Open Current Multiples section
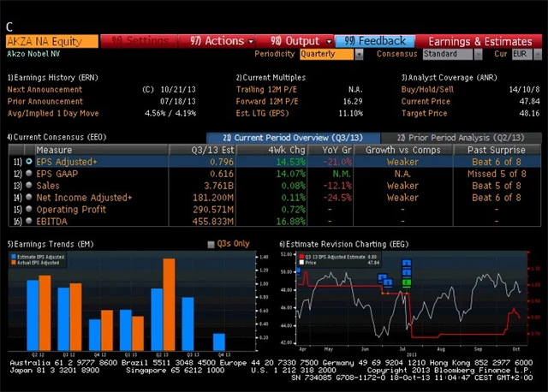The image size is (548, 392). pyautogui.click(x=271, y=78)
